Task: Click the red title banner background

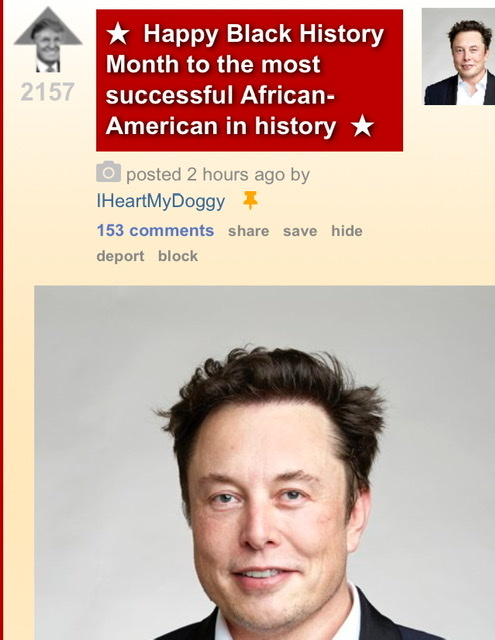Action: 249,80
